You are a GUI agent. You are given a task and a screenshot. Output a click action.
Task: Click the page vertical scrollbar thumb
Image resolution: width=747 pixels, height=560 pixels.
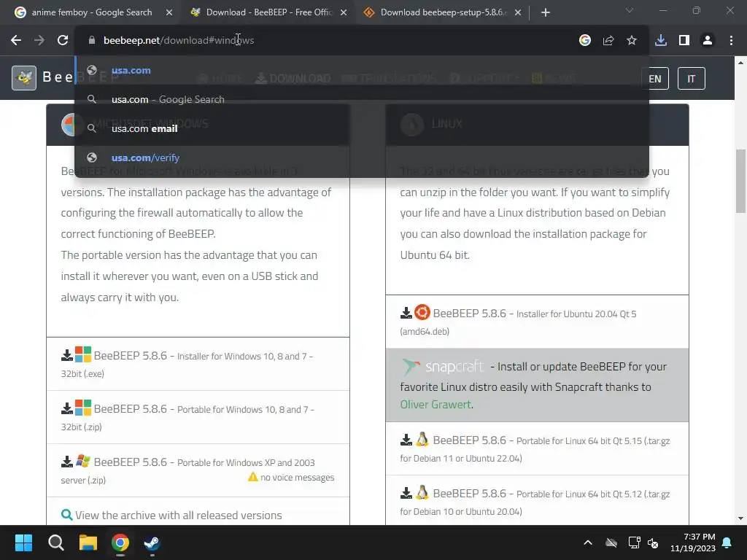[741, 181]
